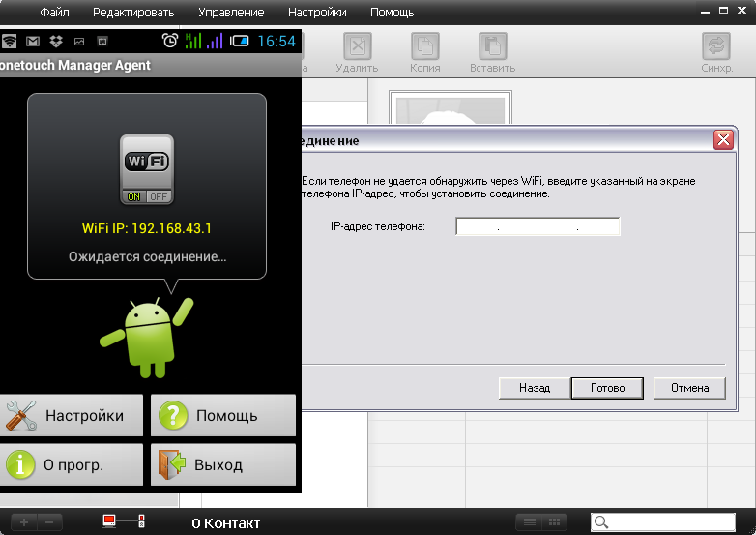This screenshot has height=535, width=756.
Task: Click the WiFi IP: 192.168.43.1 text
Action: pyautogui.click(x=147, y=228)
